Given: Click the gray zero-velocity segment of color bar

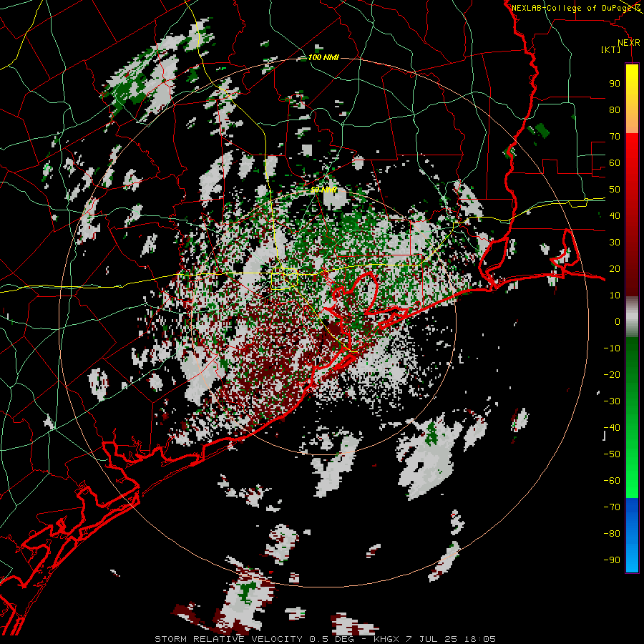Looking at the screenshot, I should [x=632, y=317].
